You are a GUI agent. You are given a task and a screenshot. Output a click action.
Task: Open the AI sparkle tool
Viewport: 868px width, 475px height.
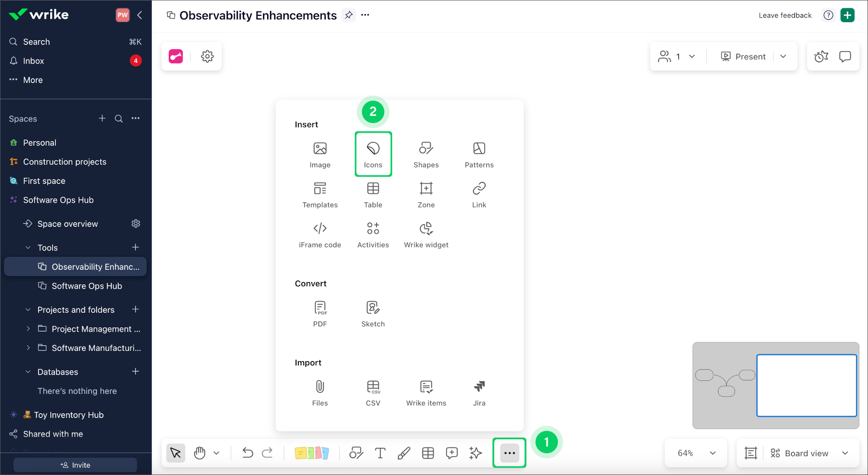(475, 453)
